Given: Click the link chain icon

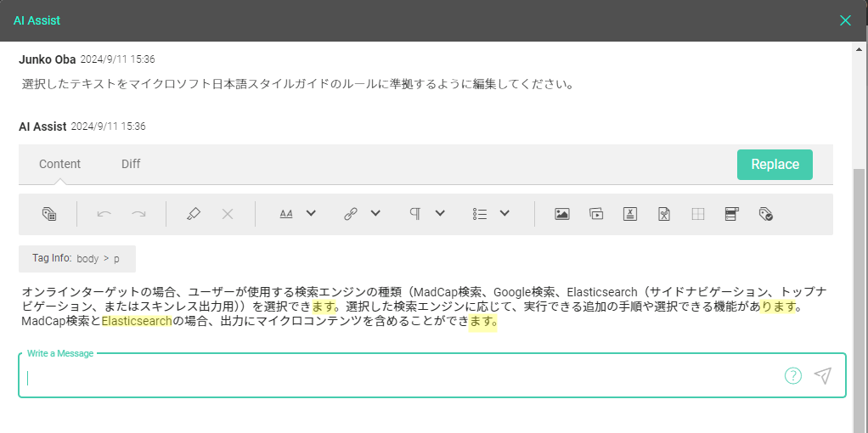Looking at the screenshot, I should point(351,214).
